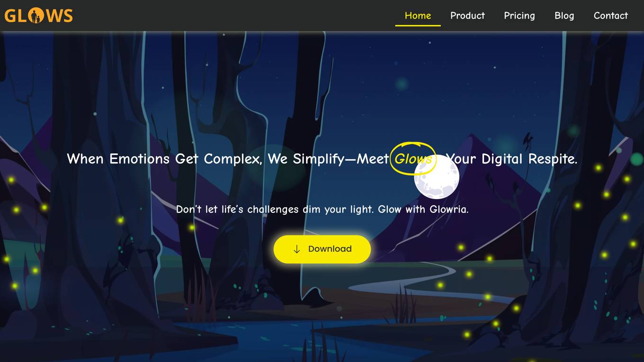Viewport: 644px width, 362px height.
Task: Click the silhouette figure inside logo's O
Action: [36, 16]
